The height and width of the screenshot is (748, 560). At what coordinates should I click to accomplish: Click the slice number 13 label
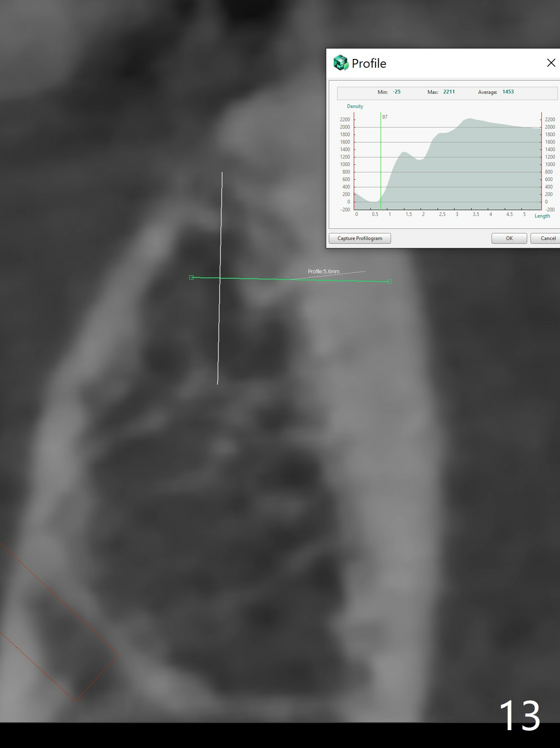pos(519,716)
